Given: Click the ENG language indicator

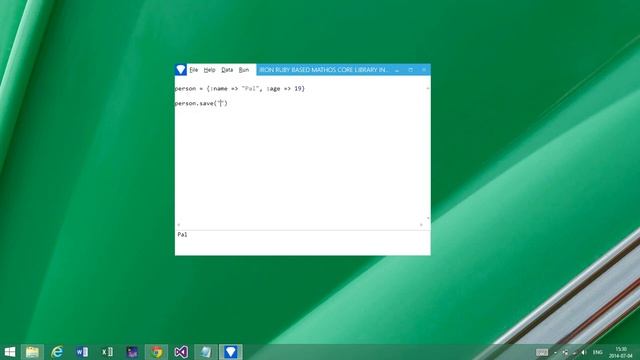Looking at the screenshot, I should pos(598,352).
